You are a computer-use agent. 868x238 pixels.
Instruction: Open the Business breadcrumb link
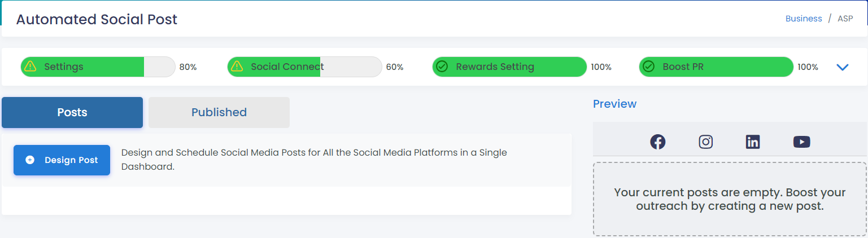pyautogui.click(x=804, y=19)
